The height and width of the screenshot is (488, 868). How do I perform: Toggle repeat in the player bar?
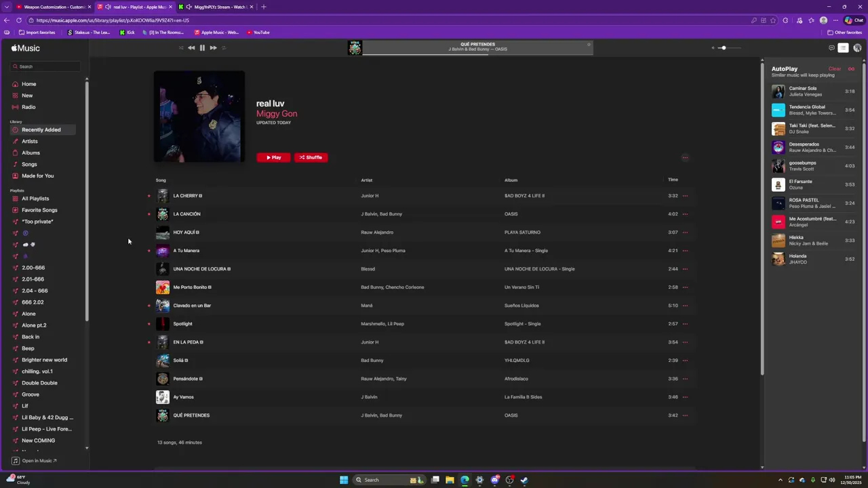click(x=224, y=48)
